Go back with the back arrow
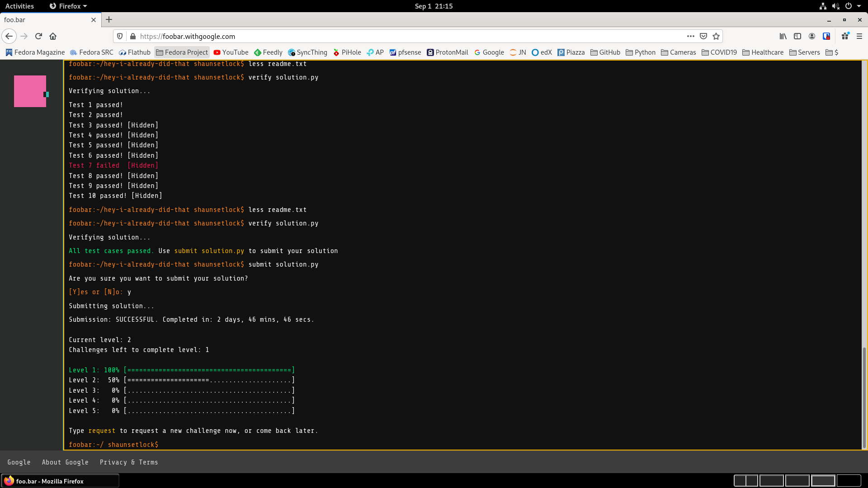This screenshot has width=868, height=488. pyautogui.click(x=9, y=36)
